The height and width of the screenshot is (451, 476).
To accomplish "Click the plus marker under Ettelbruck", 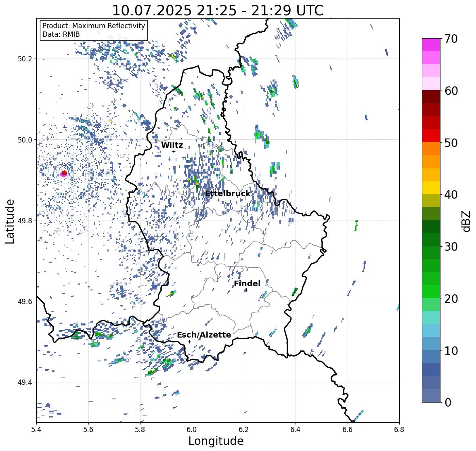I will [218, 200].
